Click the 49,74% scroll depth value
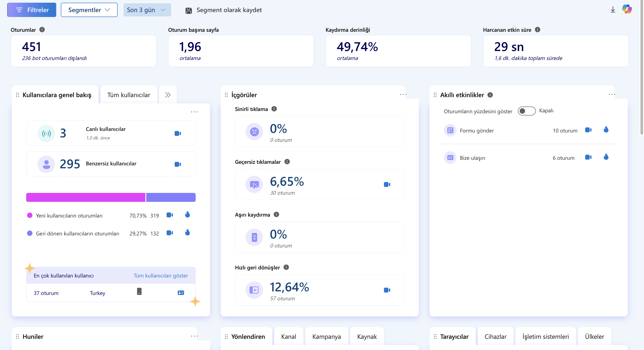 (x=357, y=47)
